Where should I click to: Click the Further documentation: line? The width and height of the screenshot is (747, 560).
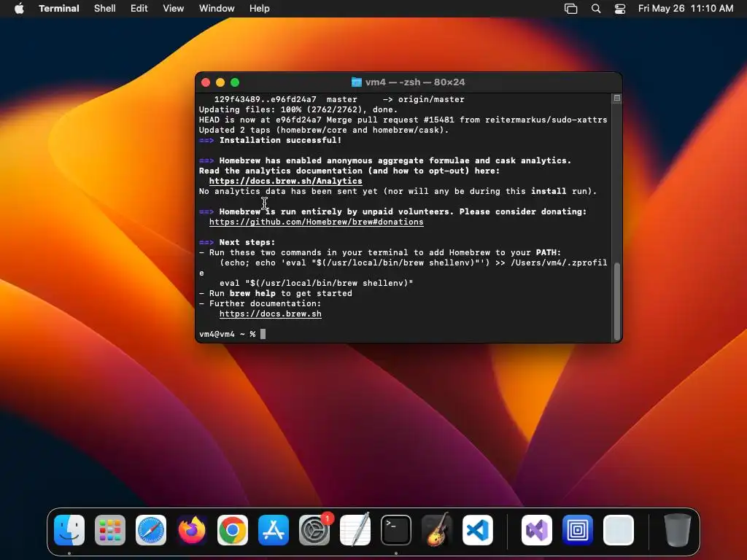[x=260, y=303]
